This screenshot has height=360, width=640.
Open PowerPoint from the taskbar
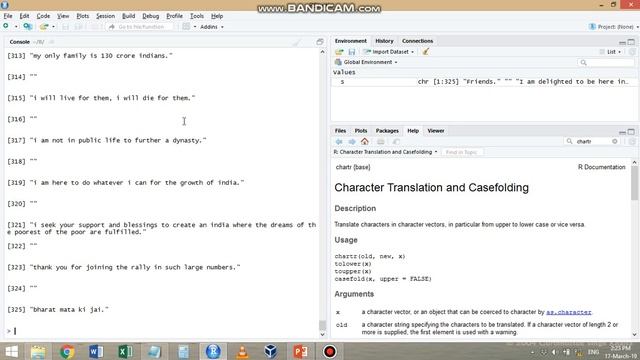300,351
